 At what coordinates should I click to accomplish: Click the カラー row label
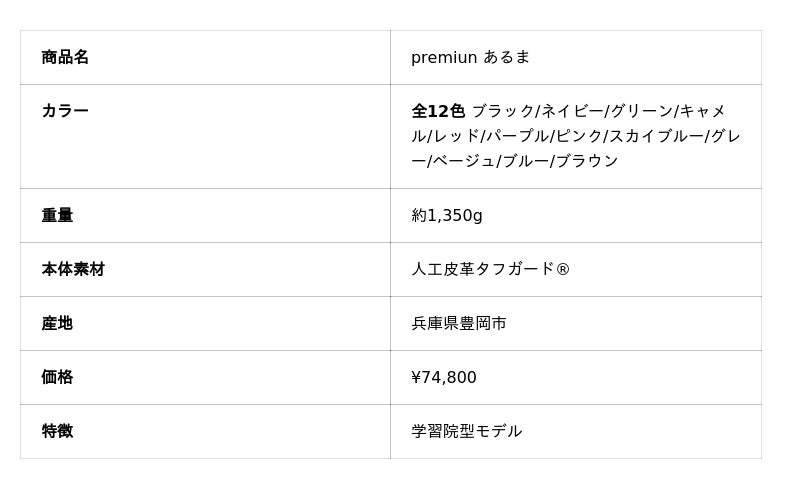[65, 111]
